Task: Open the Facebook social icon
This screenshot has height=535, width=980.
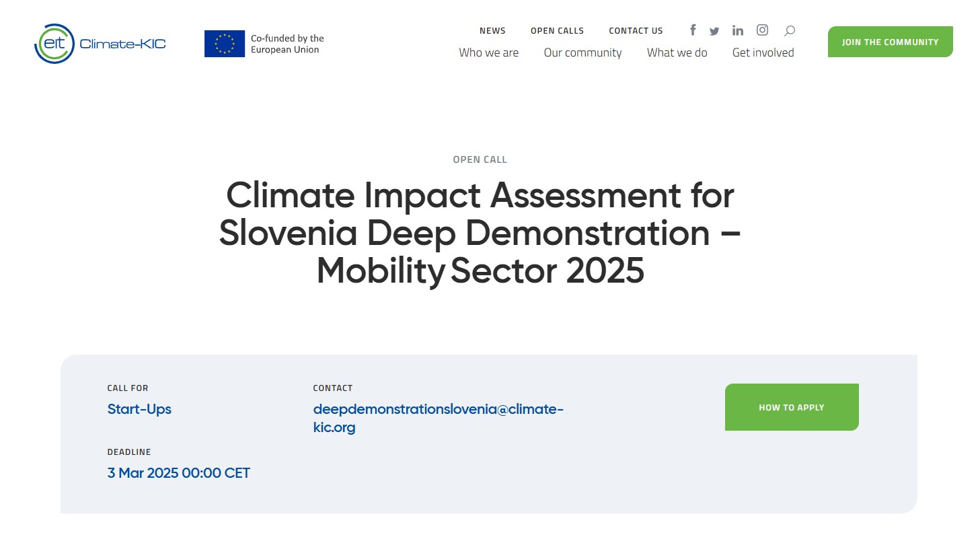Action: tap(693, 30)
